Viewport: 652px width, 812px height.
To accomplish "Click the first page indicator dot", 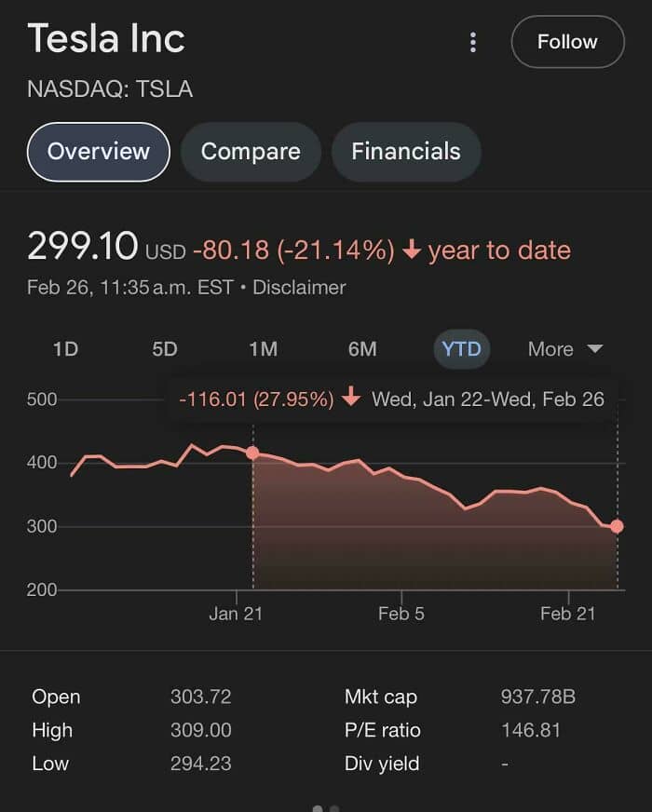I will pos(318,808).
